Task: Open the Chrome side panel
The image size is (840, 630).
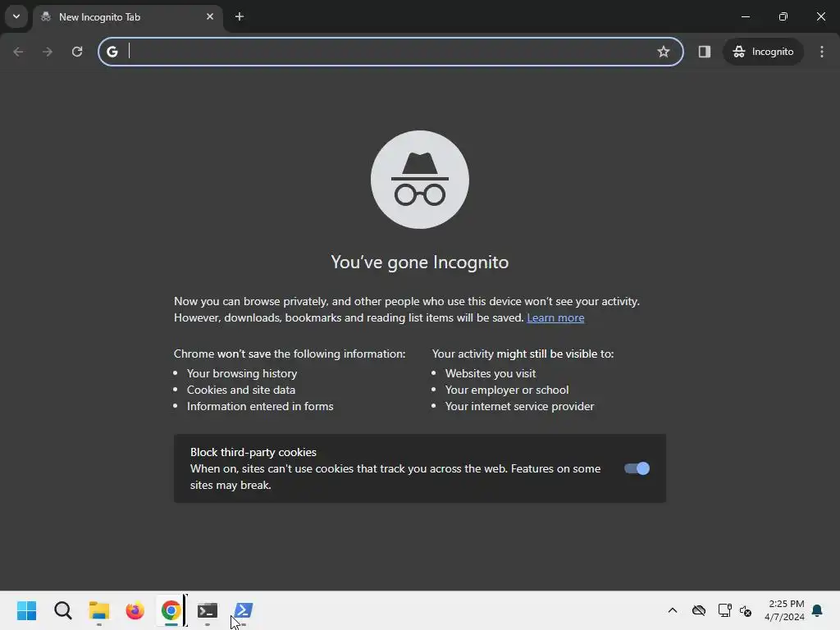Action: coord(704,52)
